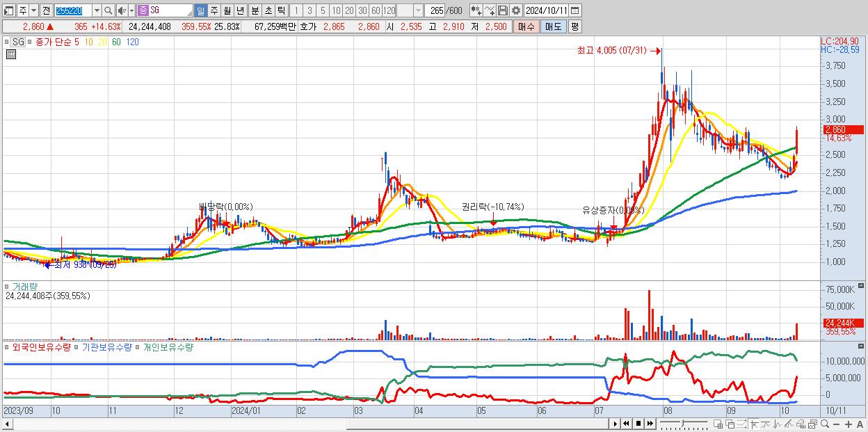Click the add line indicator icon
Image resolution: width=868 pixels, height=432 pixels.
(x=489, y=10)
